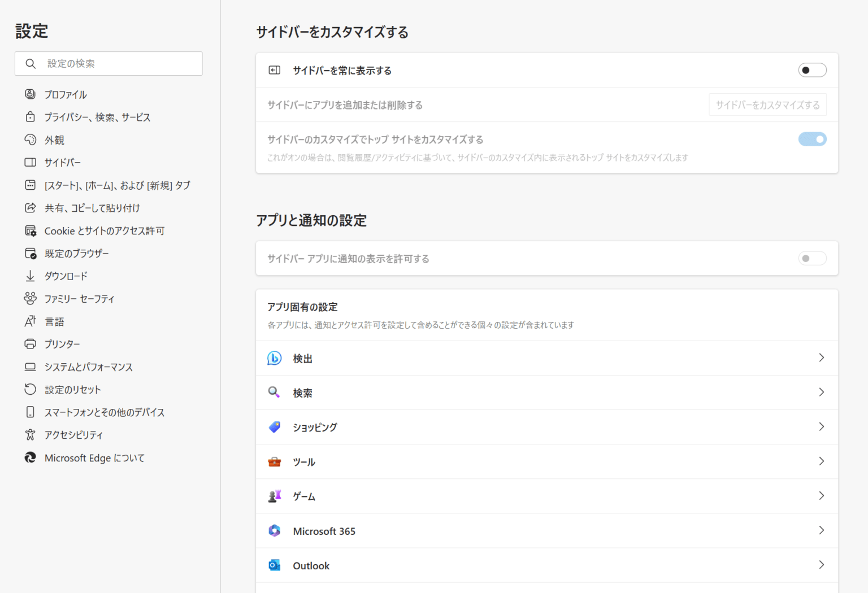The height and width of the screenshot is (593, 868).
Task: Open the ゲーム icon entry
Action: point(275,496)
